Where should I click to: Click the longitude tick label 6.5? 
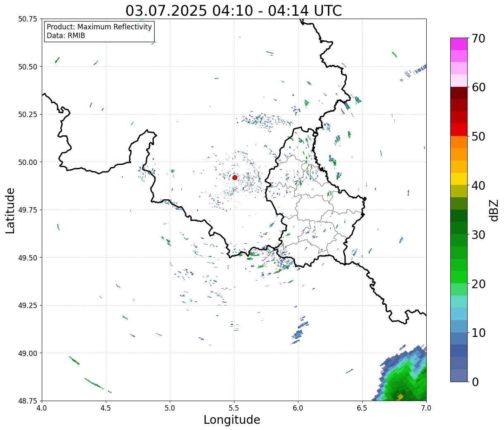point(362,408)
